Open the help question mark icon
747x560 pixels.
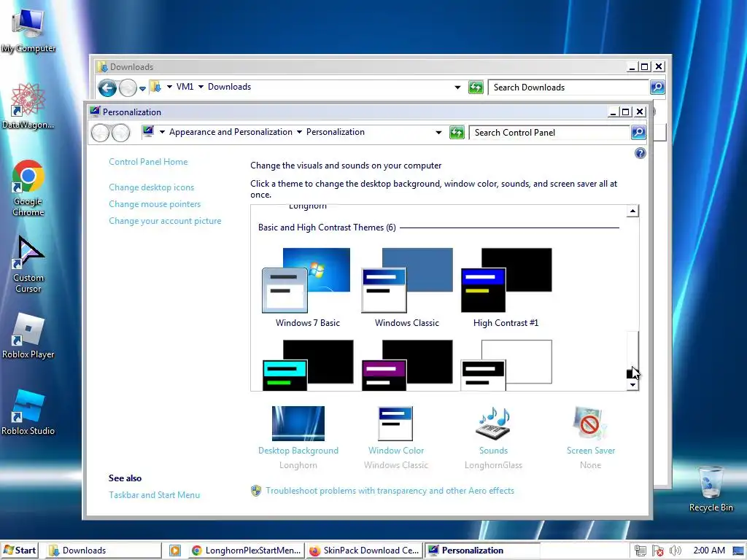640,153
